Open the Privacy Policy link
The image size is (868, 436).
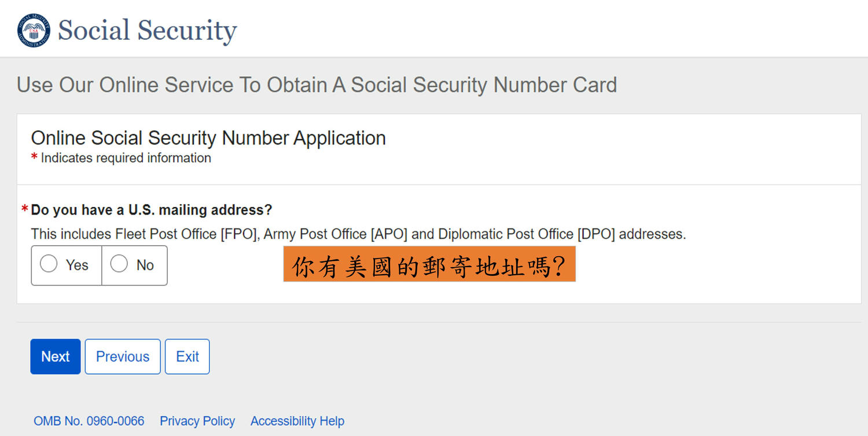[197, 421]
